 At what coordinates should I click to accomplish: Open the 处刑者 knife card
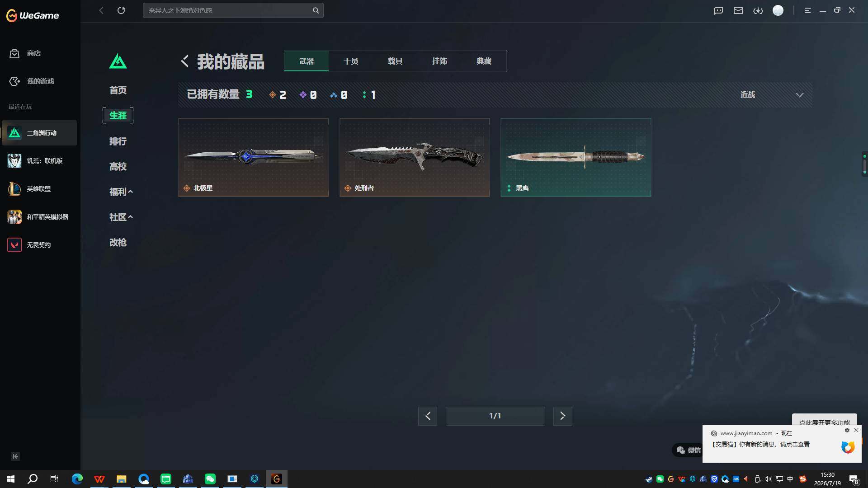[415, 157]
